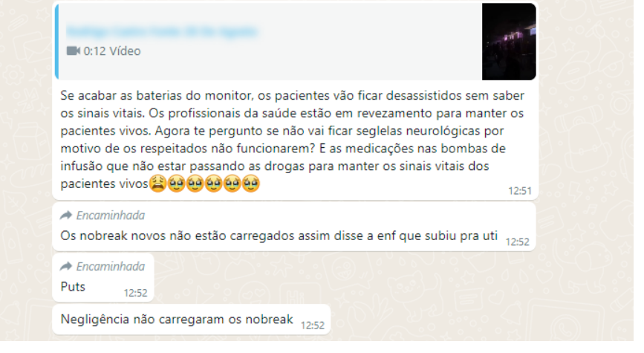The image size is (644, 353).
Task: Select the Puts message bubble
Action: [103, 277]
